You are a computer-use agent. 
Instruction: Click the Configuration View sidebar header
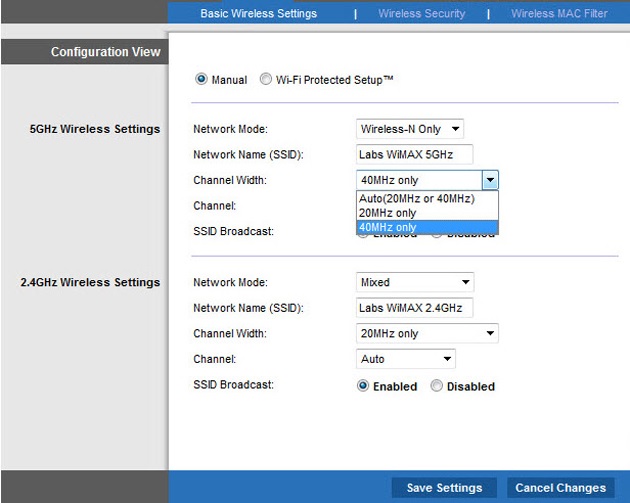pyautogui.click(x=105, y=52)
